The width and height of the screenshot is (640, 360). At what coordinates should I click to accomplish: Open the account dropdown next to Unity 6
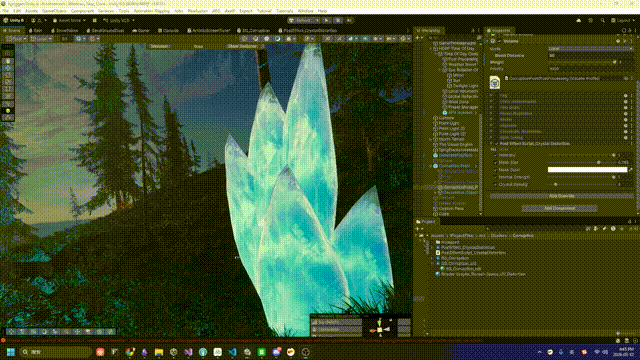click(x=39, y=20)
